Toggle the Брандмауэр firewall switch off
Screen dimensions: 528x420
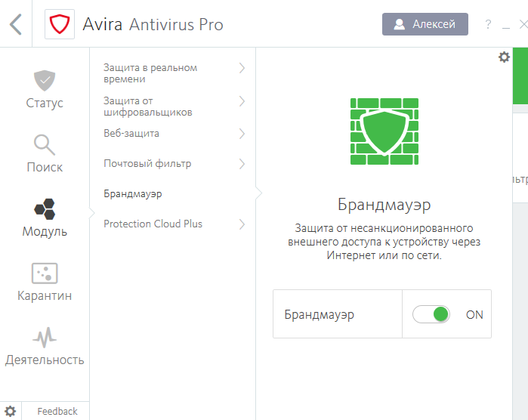431,314
